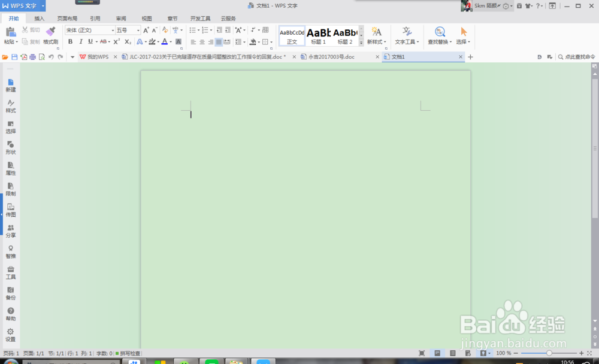599x364 pixels.
Task: Open the References (引用) tab
Action: [95, 19]
